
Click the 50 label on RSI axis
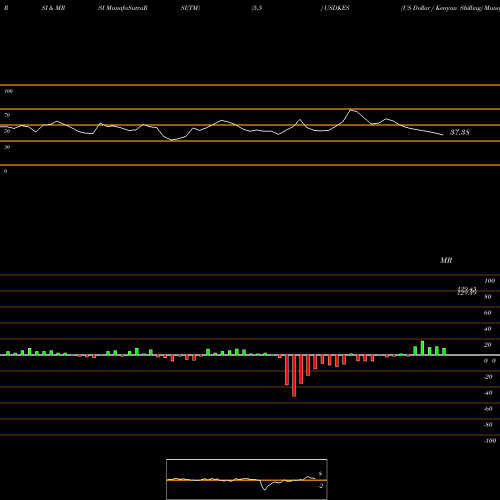7,131
